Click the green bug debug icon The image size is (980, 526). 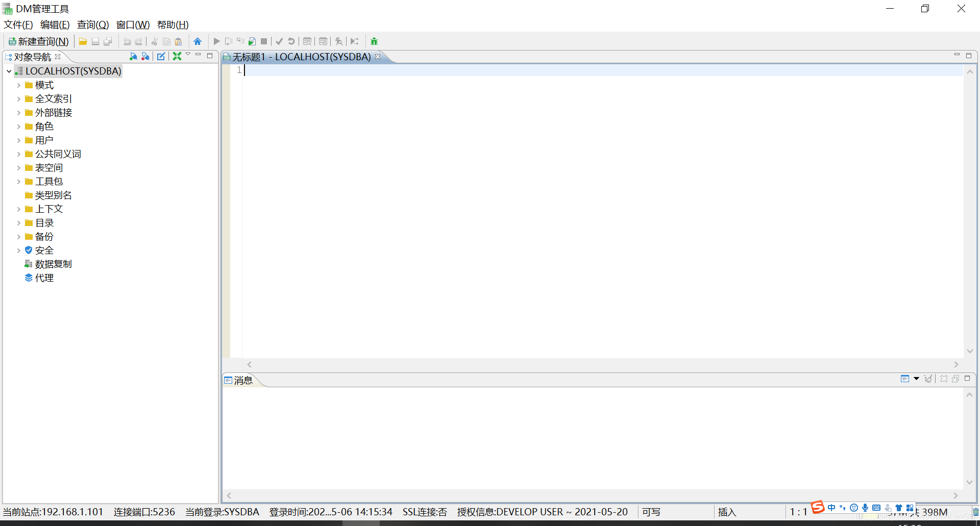374,41
